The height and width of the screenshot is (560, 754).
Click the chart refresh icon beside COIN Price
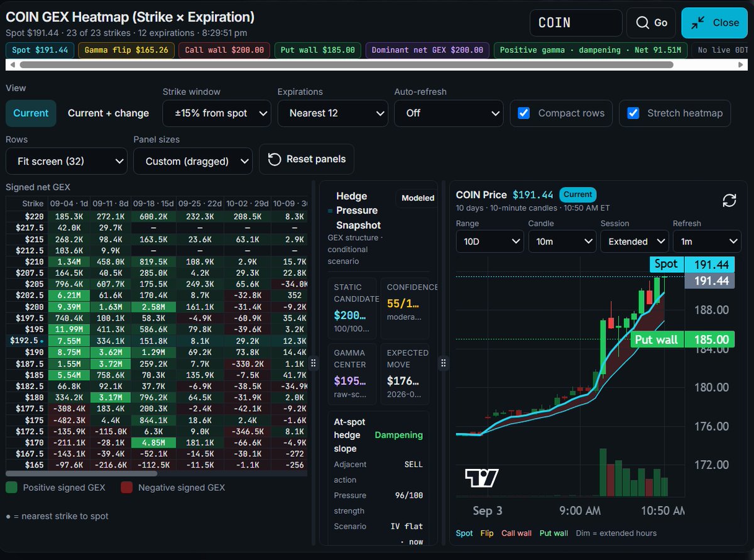[729, 200]
